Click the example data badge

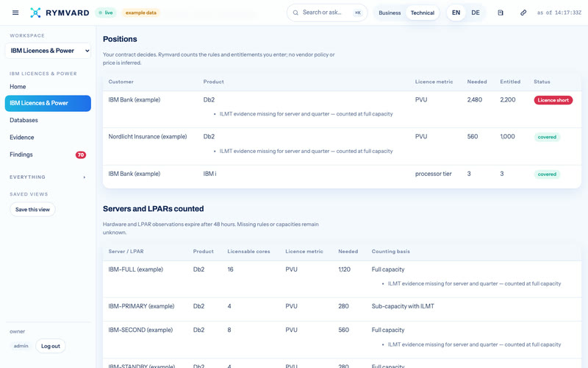(140, 13)
